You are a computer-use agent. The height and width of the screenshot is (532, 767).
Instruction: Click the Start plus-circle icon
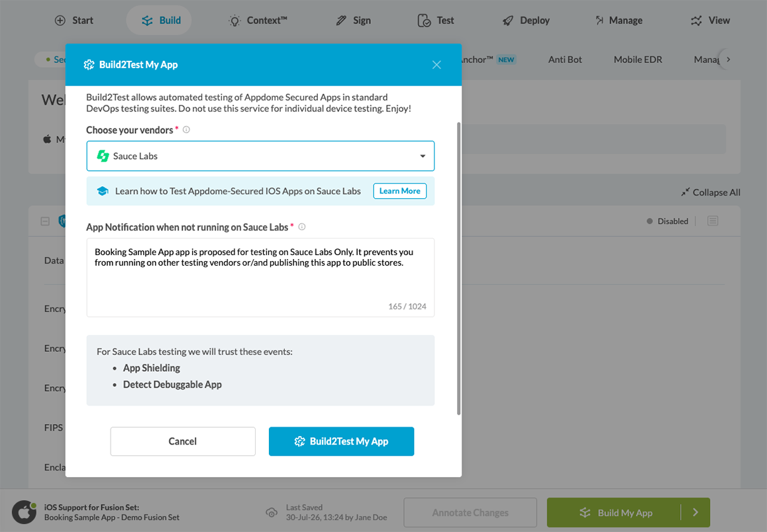point(60,21)
